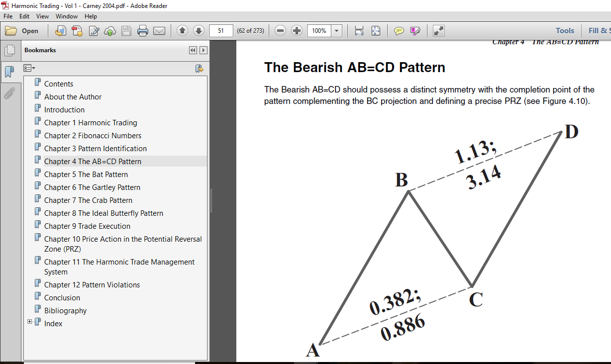Image resolution: width=611 pixels, height=364 pixels.
Task: Jump to Chapter 7 The Crab Pattern bookmark
Action: [88, 200]
